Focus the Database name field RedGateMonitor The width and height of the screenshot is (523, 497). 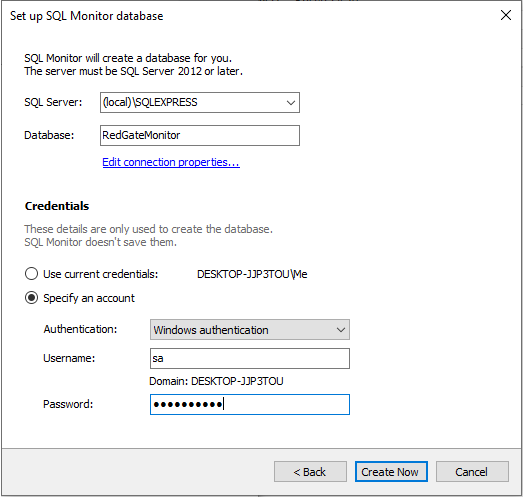point(200,135)
